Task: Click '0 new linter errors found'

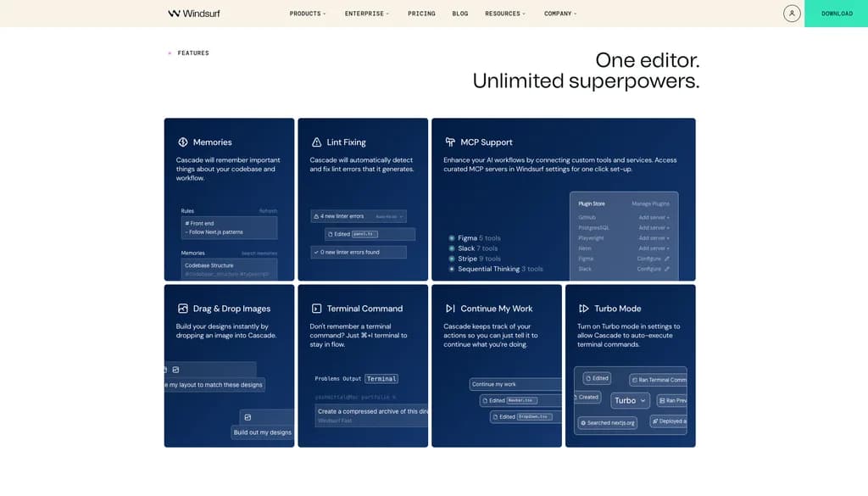Action: click(359, 253)
